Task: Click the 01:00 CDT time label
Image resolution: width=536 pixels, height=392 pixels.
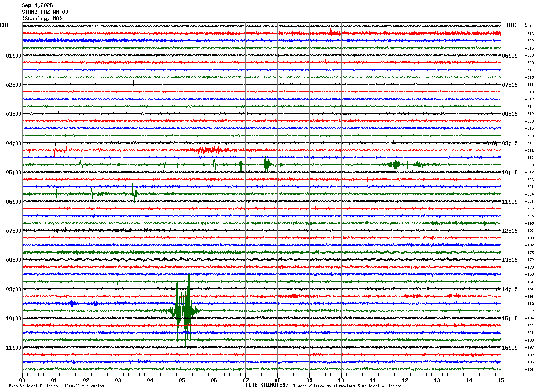Action: [x=14, y=56]
